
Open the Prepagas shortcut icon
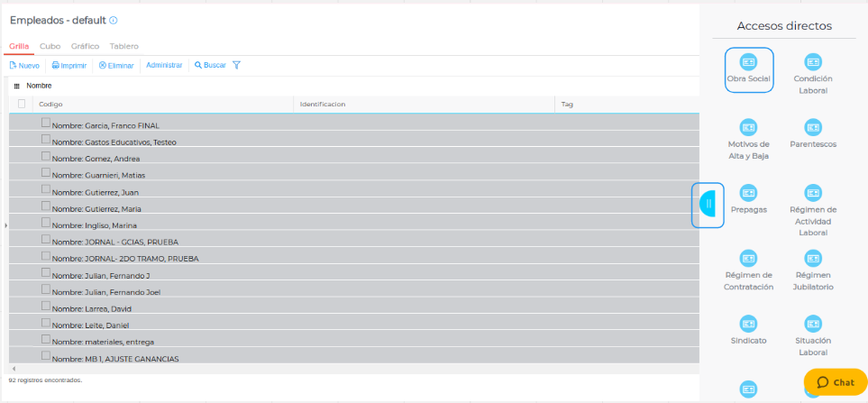click(748, 193)
